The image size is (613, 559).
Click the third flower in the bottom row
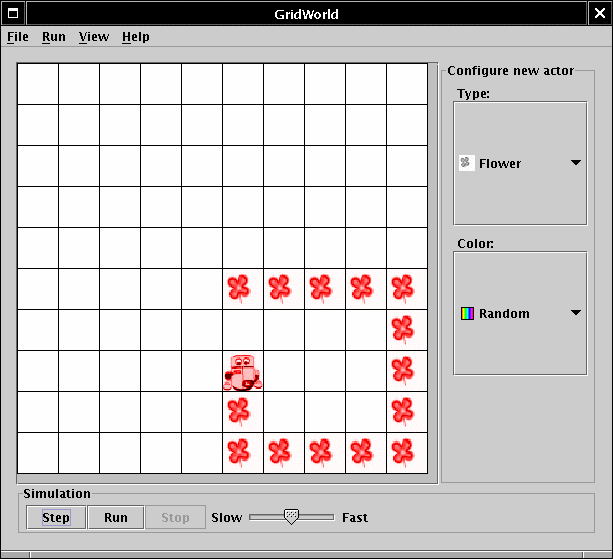pos(321,453)
